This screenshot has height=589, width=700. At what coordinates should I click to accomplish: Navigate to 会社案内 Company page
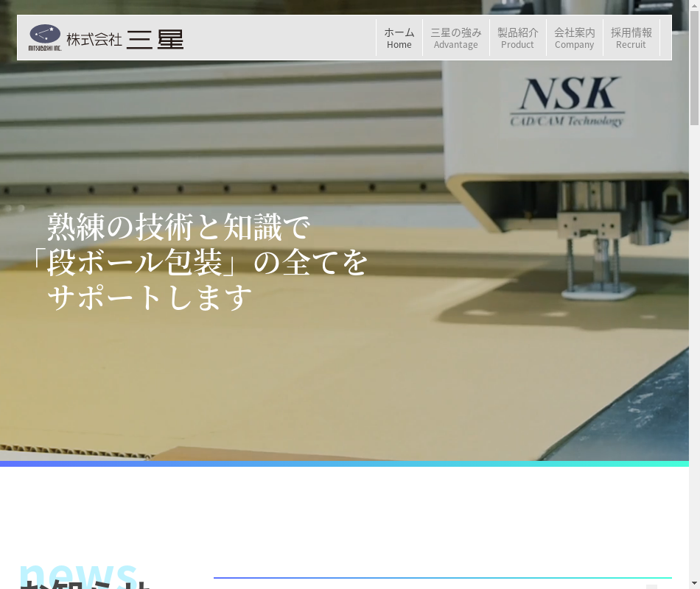574,38
